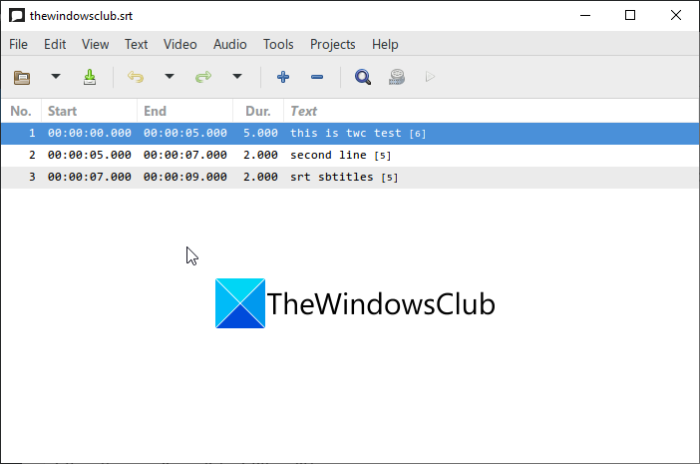Open the View menu
Image resolution: width=700 pixels, height=464 pixels.
click(x=95, y=44)
